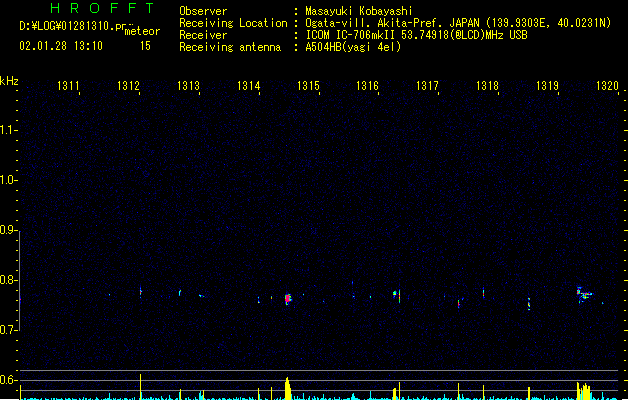Screen dimensions: 629x400
Task: Click the 1.1 kHz frequency label
Action: (x=8, y=130)
